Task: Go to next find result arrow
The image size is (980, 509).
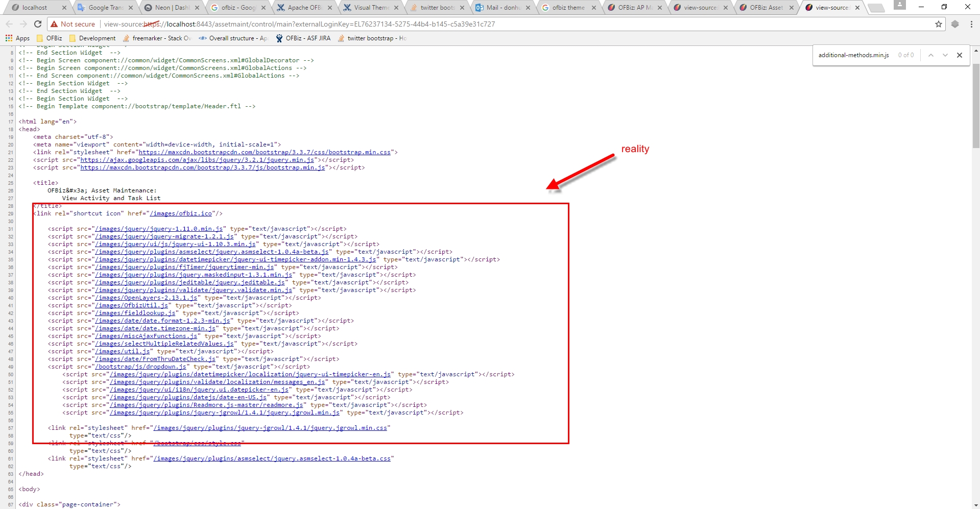Action: point(945,55)
